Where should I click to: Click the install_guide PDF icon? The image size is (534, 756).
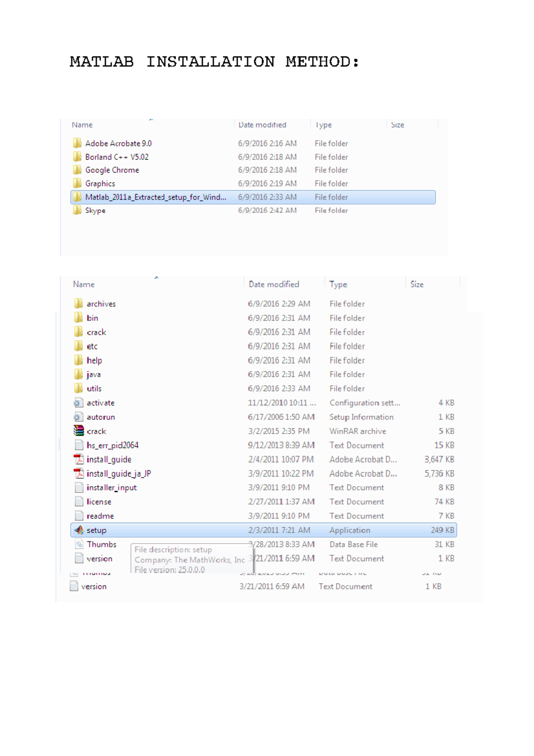tap(79, 459)
